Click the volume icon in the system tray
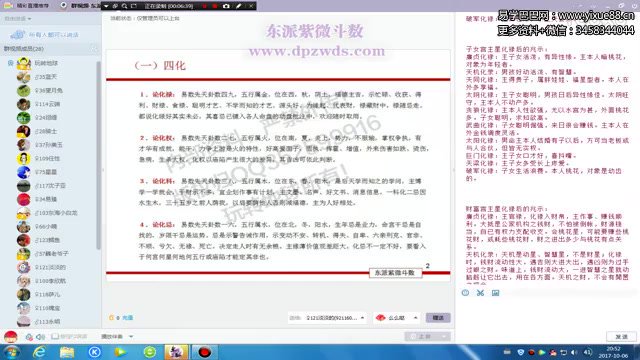 pyautogui.click(x=574, y=352)
